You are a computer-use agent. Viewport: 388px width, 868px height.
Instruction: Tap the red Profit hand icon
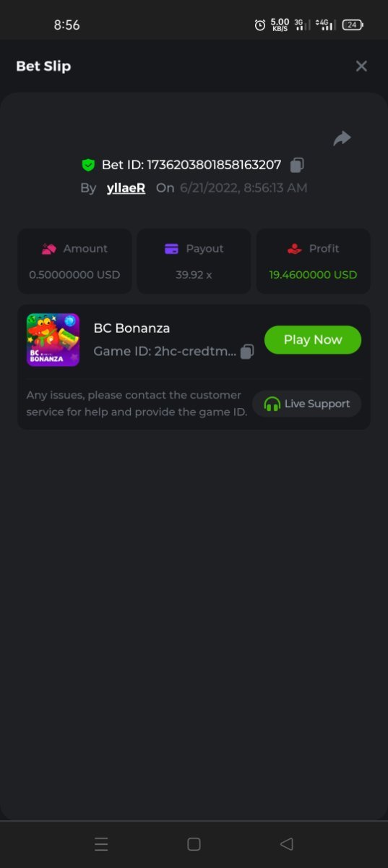point(294,249)
